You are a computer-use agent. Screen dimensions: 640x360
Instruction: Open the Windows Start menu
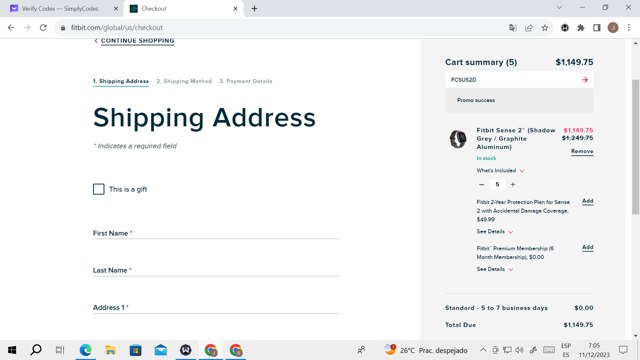click(x=12, y=350)
